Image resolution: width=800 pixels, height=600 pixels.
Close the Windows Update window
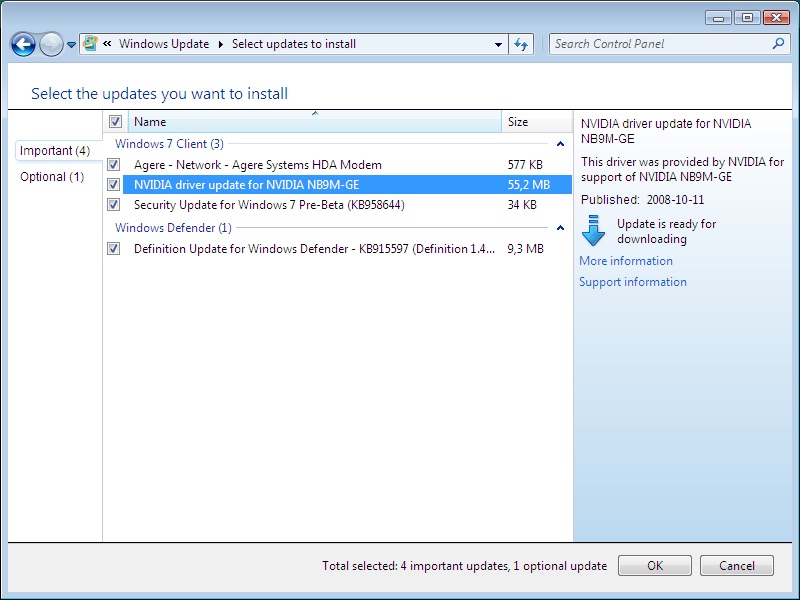(776, 18)
